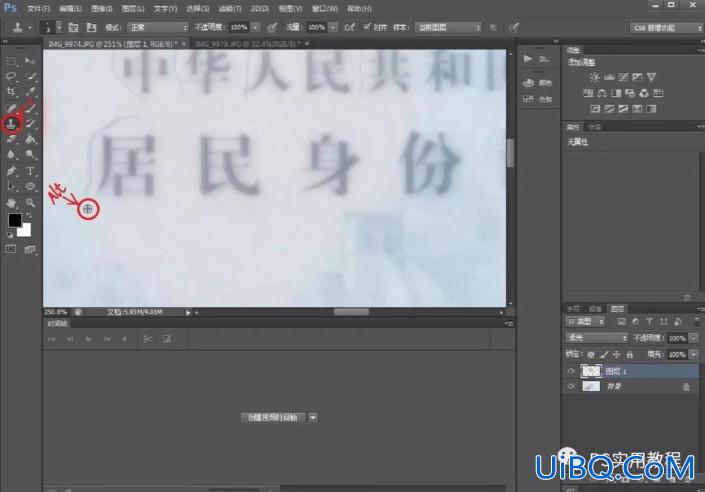
Task: Open the layer filter type dropdown (类型)
Action: (x=585, y=322)
